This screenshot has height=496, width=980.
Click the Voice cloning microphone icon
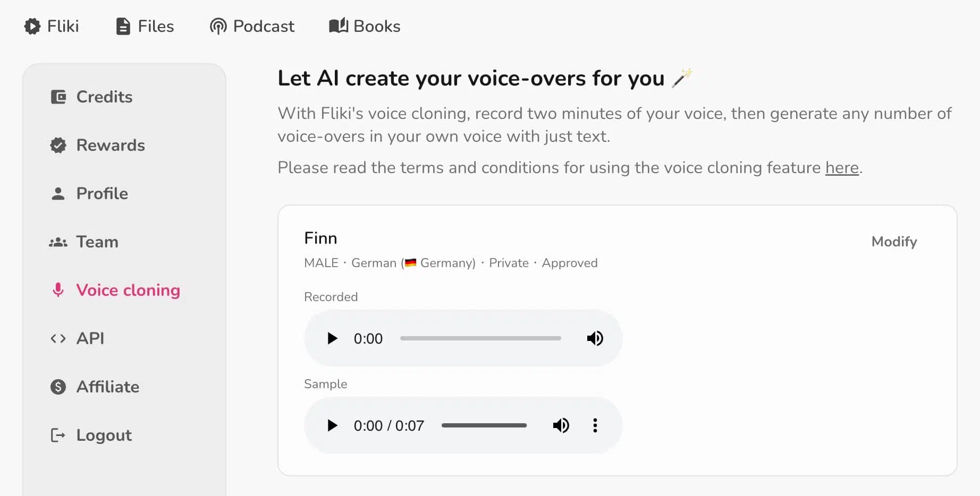pos(58,290)
